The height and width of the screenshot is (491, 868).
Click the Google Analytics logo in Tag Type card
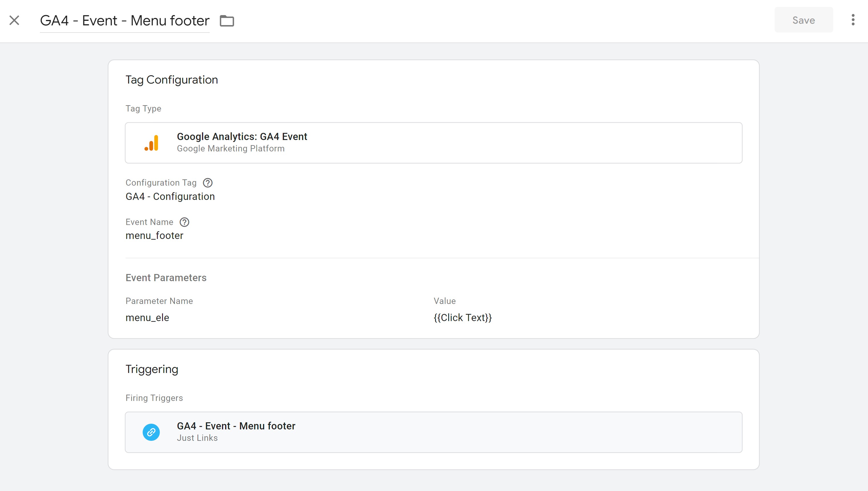[152, 143]
